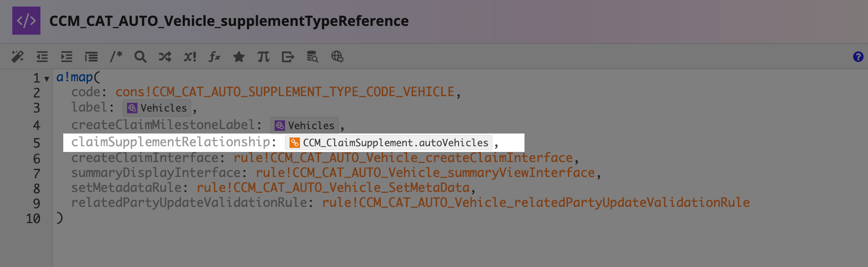The image size is (868, 267).
Task: Click line number 5 in the gutter
Action: (x=36, y=143)
